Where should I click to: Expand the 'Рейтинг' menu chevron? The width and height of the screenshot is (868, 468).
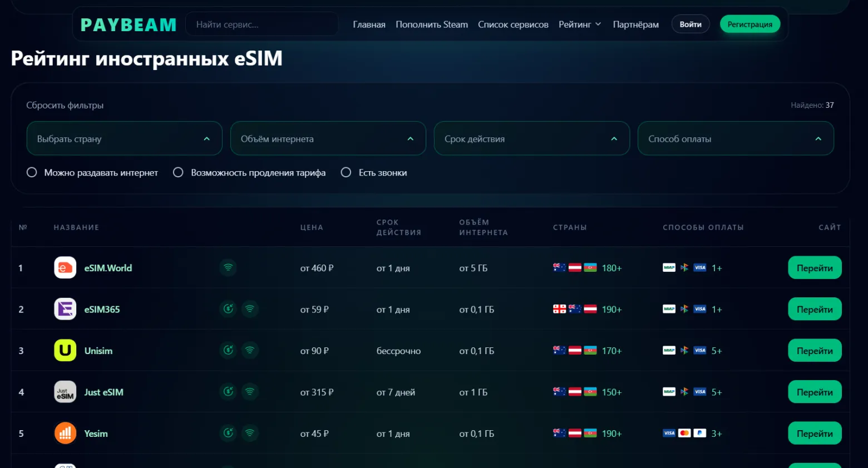click(x=598, y=24)
